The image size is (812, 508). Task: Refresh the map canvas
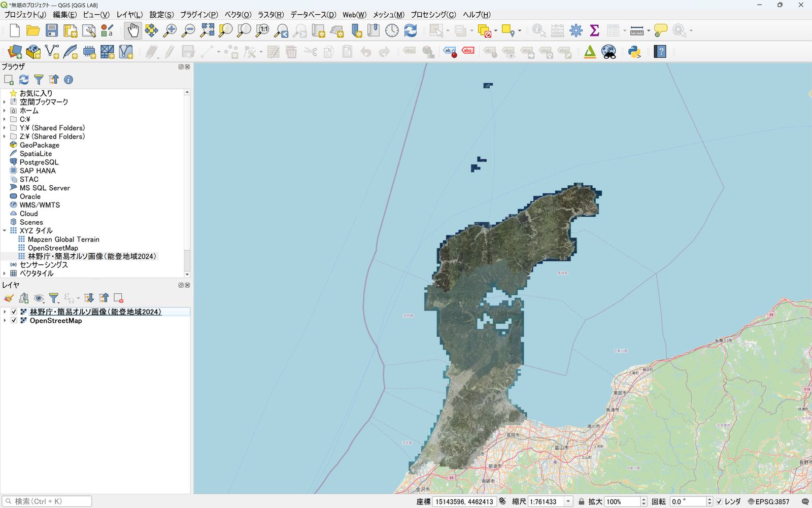411,30
